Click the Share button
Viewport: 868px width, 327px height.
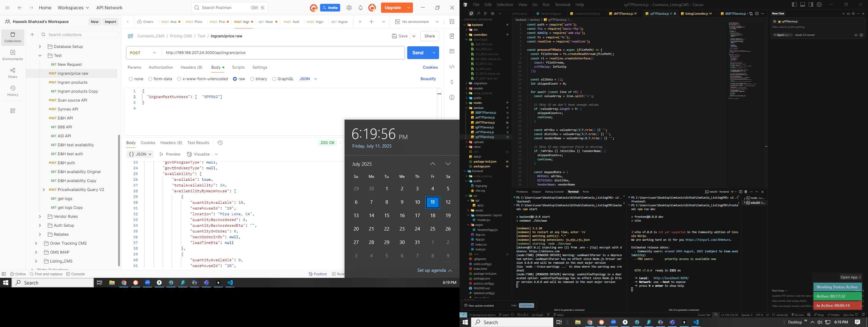pyautogui.click(x=430, y=36)
